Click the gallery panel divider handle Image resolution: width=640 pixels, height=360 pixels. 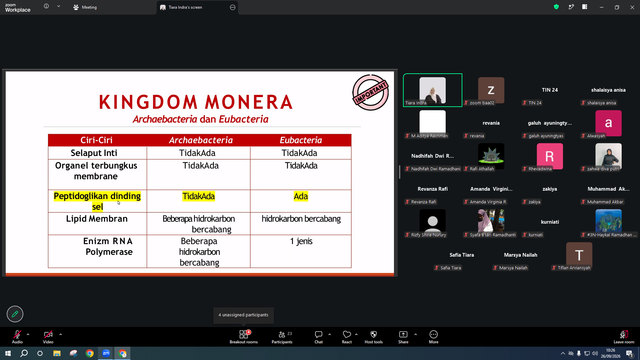tap(400, 172)
